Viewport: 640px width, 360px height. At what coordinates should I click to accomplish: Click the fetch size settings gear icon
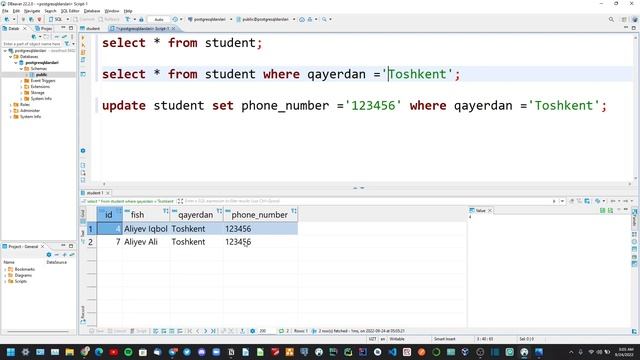tap(253, 331)
